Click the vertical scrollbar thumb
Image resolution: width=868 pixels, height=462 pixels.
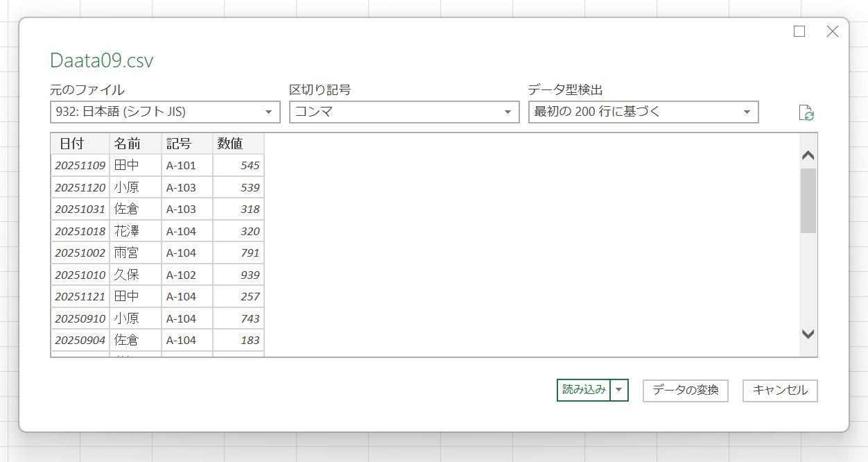[808, 200]
